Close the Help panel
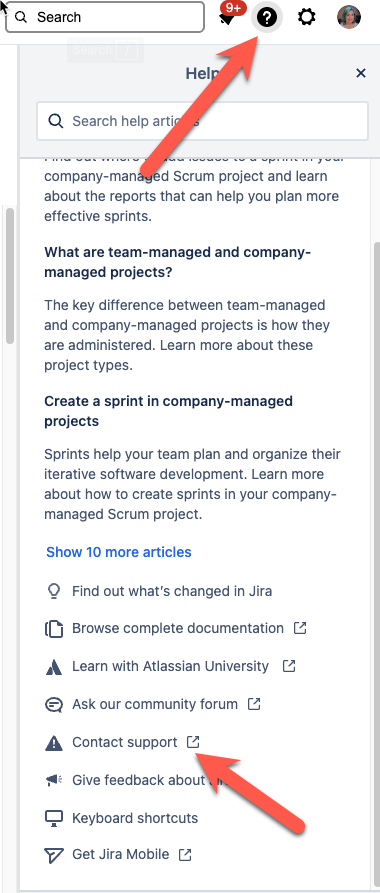This screenshot has width=380, height=893. 361,73
